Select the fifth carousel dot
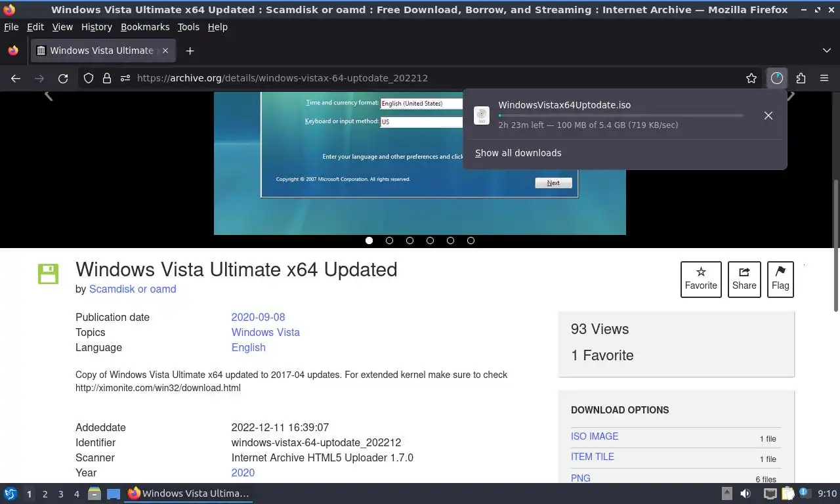 450,241
